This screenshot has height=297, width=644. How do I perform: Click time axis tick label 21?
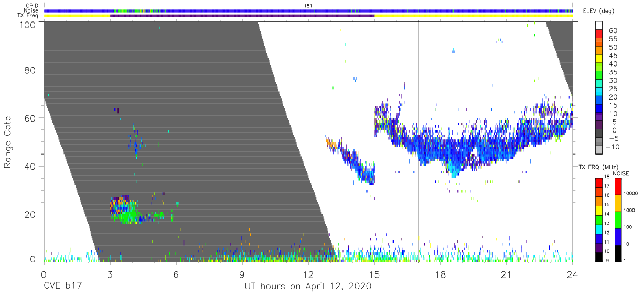pos(507,274)
